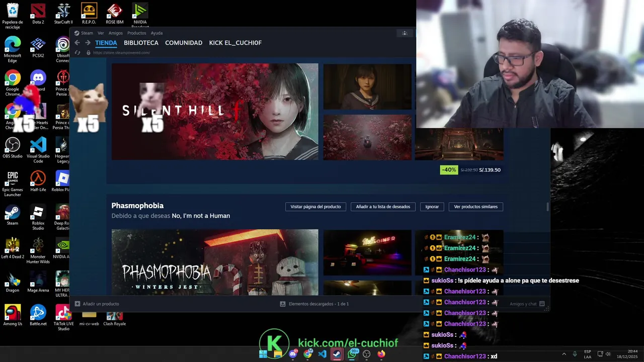Open the Amigos menu

[115, 33]
